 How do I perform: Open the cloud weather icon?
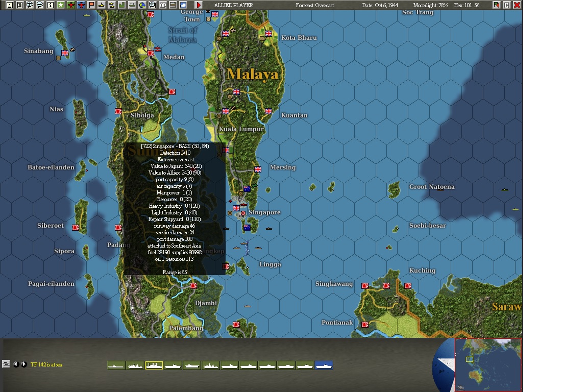tap(183, 5)
